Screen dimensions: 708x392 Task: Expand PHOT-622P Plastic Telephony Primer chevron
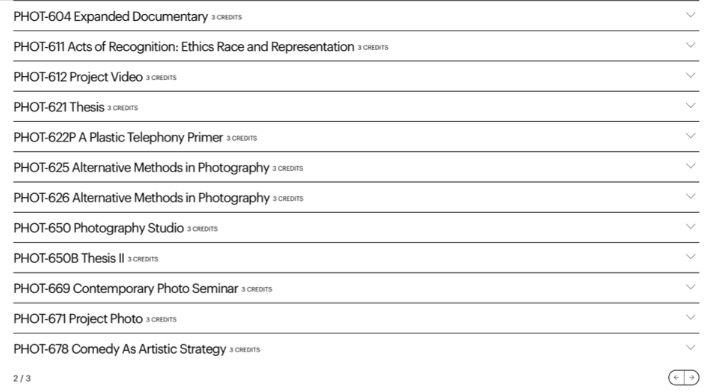click(690, 136)
